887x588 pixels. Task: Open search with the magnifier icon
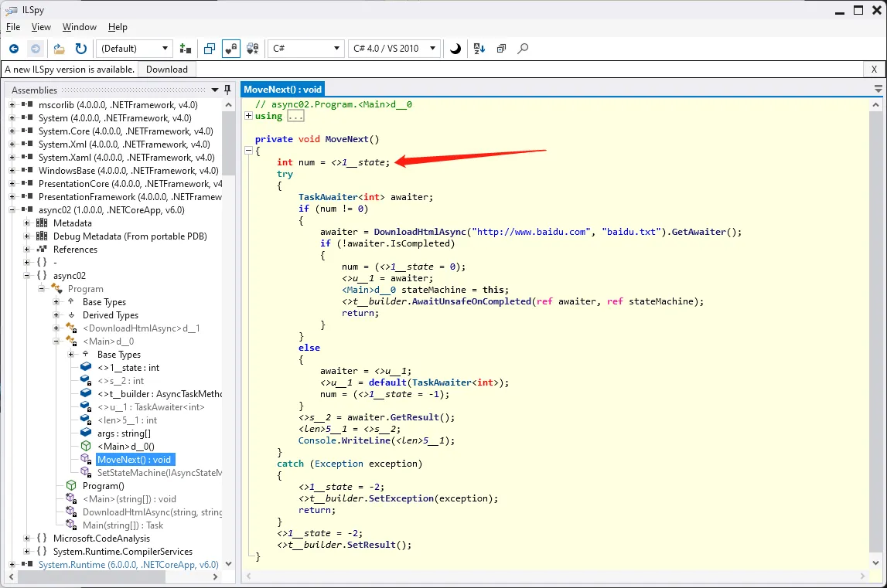point(524,49)
